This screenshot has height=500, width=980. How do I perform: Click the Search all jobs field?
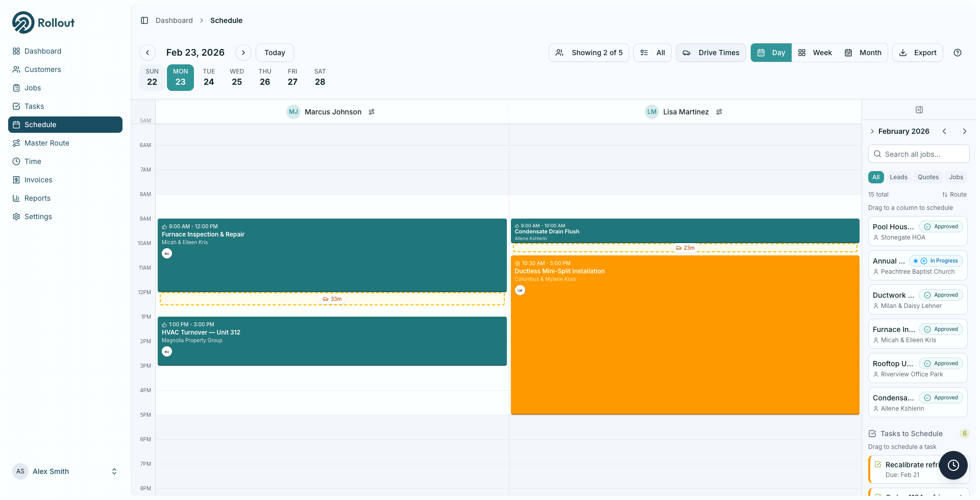click(918, 154)
